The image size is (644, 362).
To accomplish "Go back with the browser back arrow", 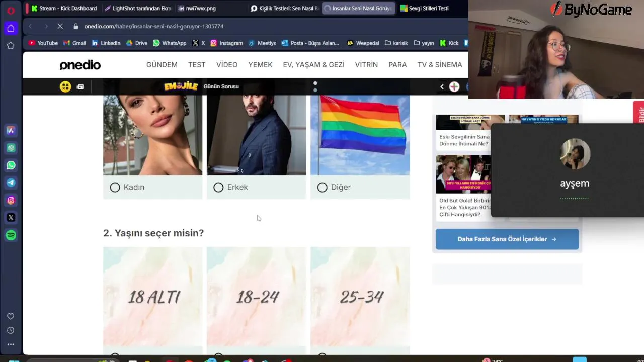I will (30, 26).
